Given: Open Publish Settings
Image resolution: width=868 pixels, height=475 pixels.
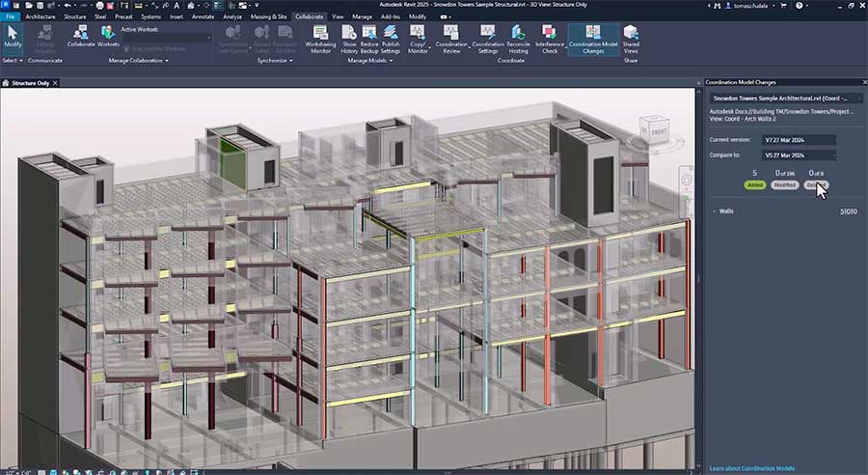Looking at the screenshot, I should (390, 37).
